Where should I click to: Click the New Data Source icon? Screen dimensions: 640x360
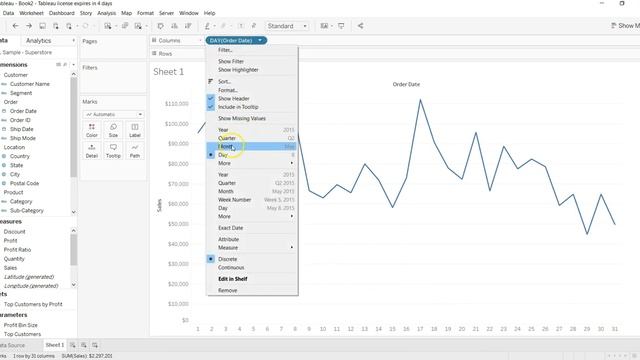pyautogui.click(x=56, y=26)
